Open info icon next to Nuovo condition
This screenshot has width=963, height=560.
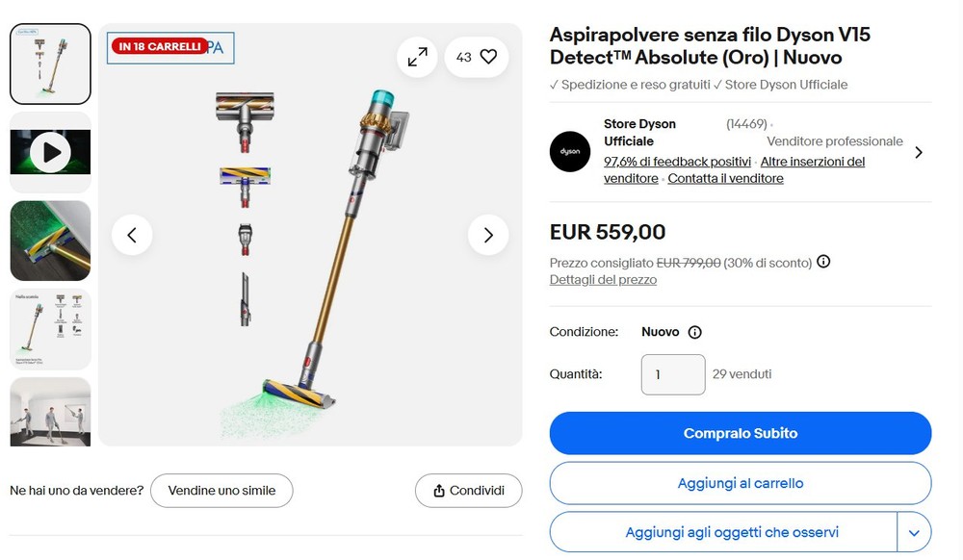(x=695, y=332)
